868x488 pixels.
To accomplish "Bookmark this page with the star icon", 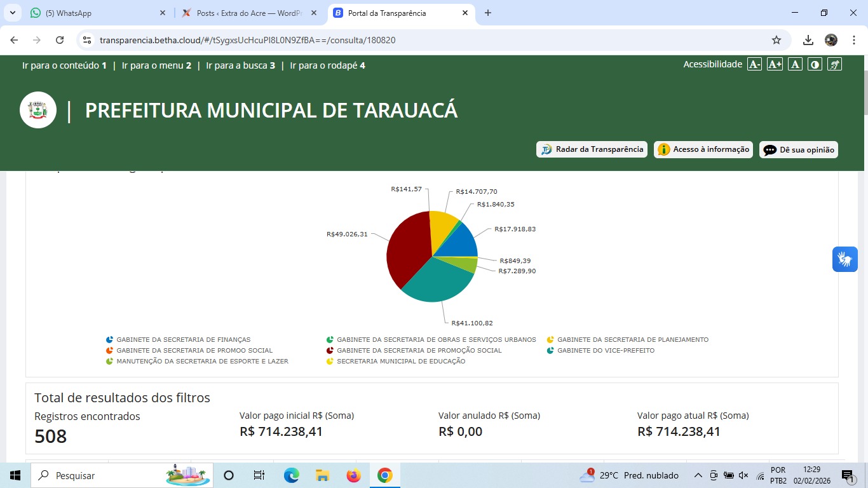I will coord(776,40).
